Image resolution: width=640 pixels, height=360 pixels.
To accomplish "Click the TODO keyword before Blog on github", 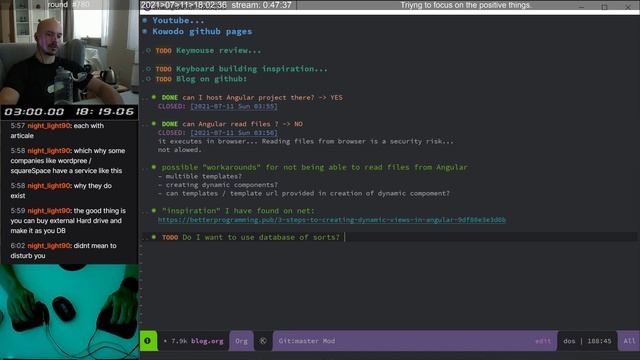I will point(163,80).
